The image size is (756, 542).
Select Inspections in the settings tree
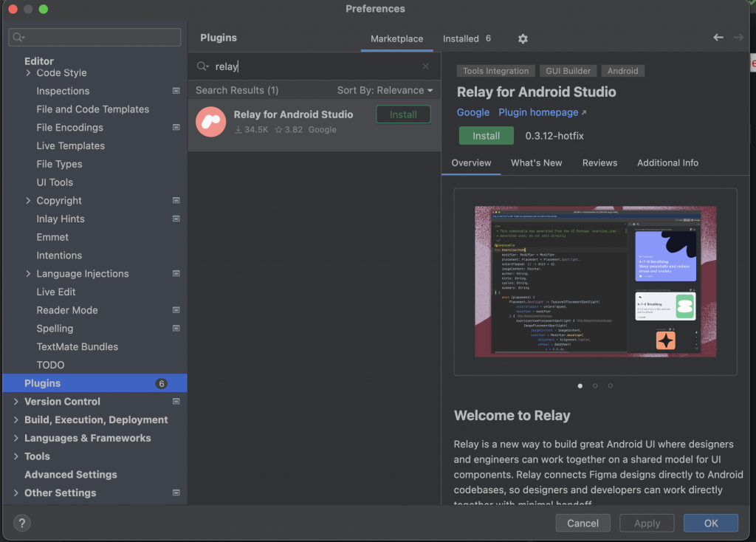pos(63,91)
